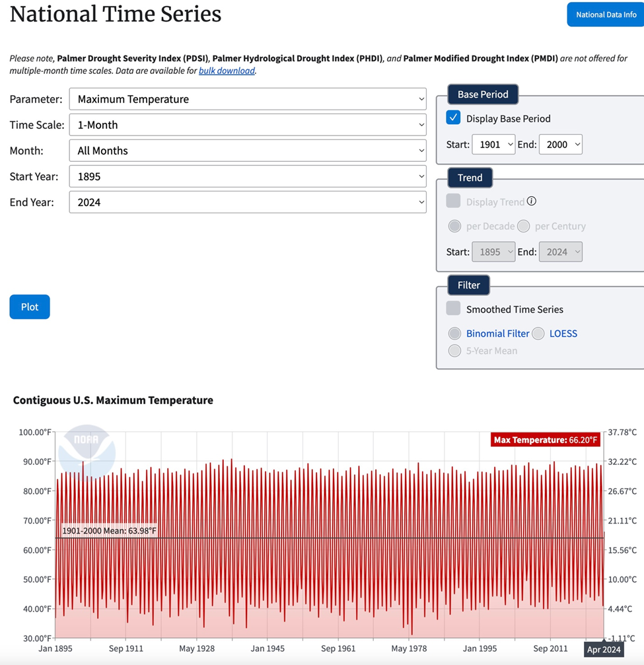The image size is (644, 665).
Task: Open the Parameter dropdown
Action: [x=248, y=99]
